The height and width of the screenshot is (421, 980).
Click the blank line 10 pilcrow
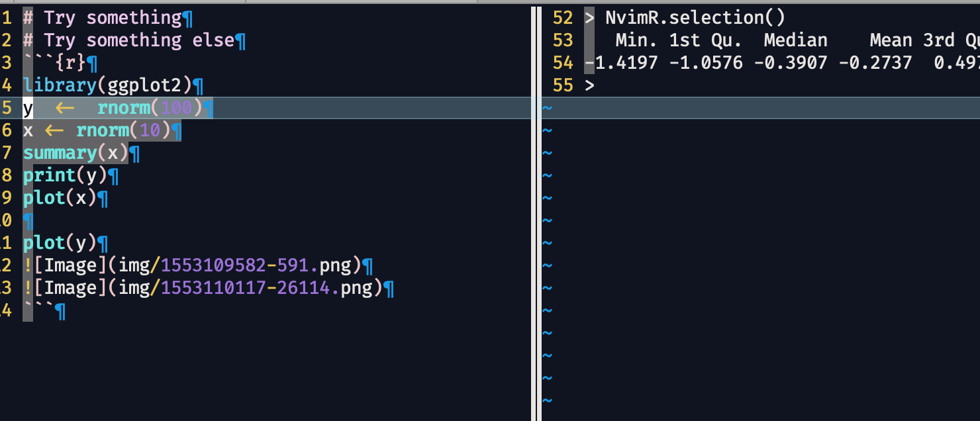[x=28, y=220]
